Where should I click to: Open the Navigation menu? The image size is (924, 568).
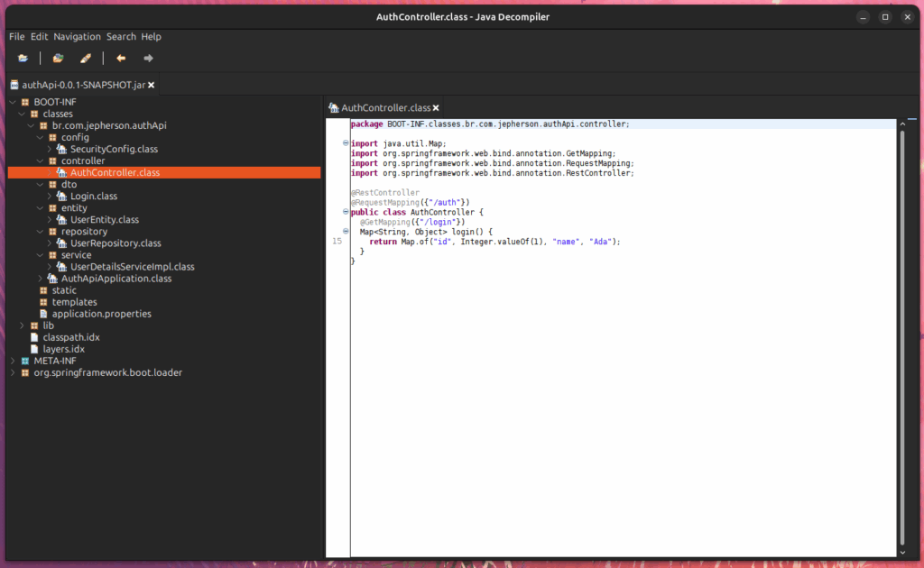77,37
